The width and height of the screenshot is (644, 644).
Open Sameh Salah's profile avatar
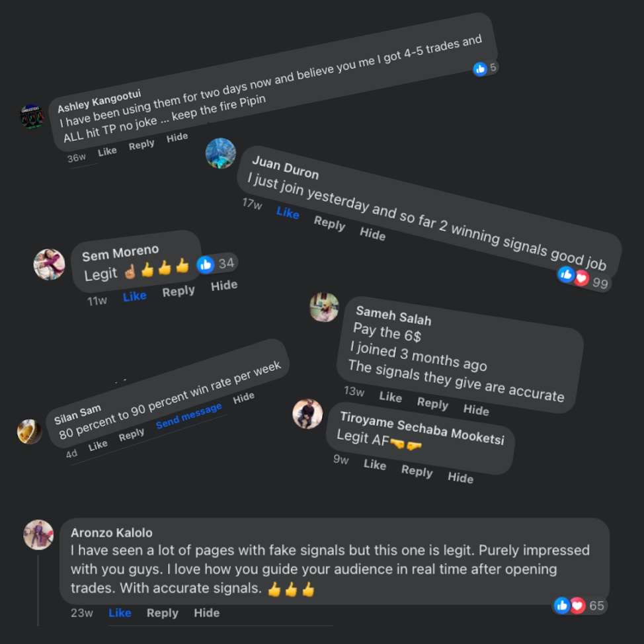[324, 307]
